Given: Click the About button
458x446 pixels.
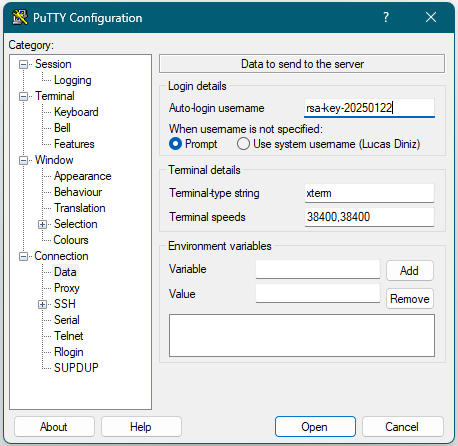Looking at the screenshot, I should pyautogui.click(x=54, y=427).
